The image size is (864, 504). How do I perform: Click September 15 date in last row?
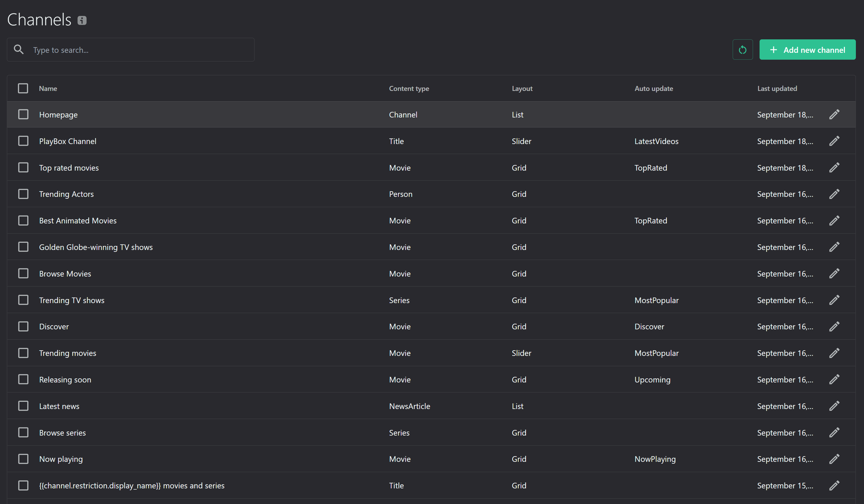coord(785,486)
